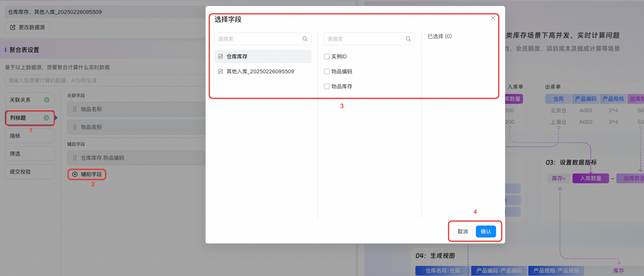Click the search icon in the left search box
Screen dimensions: 644x276
pos(305,39)
